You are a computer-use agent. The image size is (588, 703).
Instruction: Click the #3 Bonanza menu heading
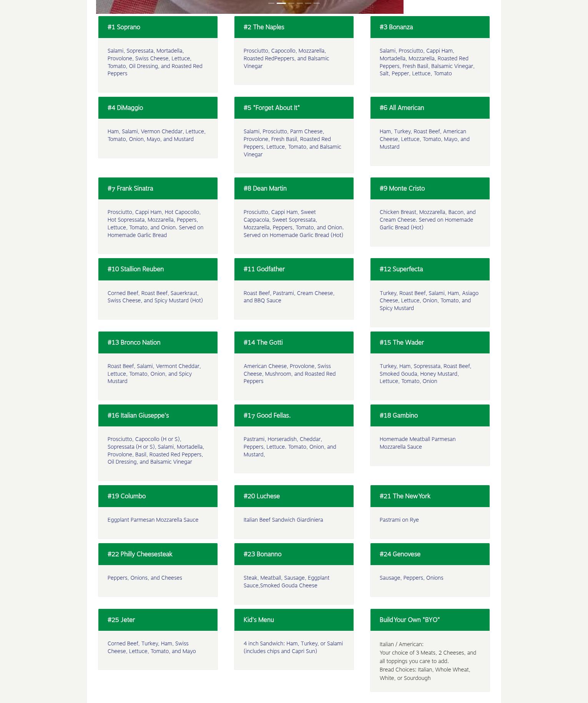430,27
